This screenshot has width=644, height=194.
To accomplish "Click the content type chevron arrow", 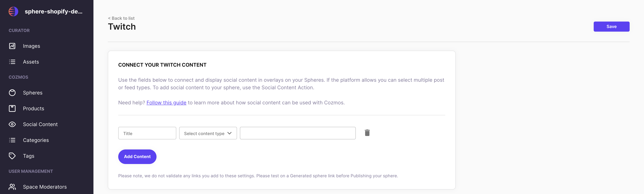I will [229, 133].
